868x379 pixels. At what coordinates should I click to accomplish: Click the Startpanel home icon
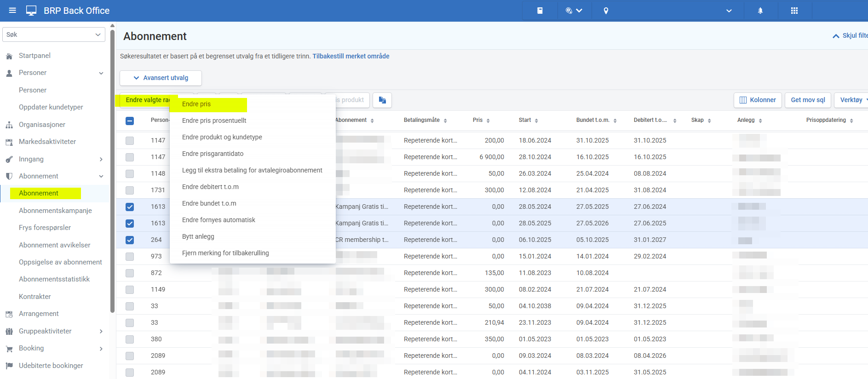click(x=9, y=56)
